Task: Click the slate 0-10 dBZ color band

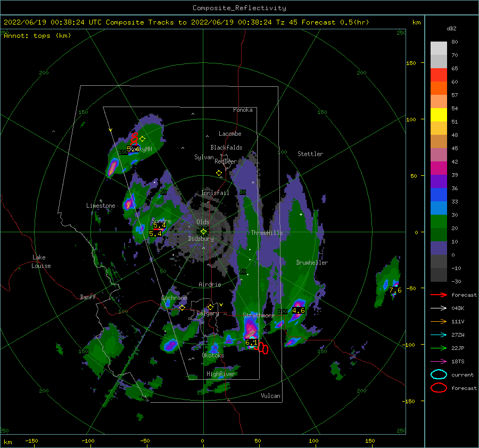Action: [x=439, y=248]
